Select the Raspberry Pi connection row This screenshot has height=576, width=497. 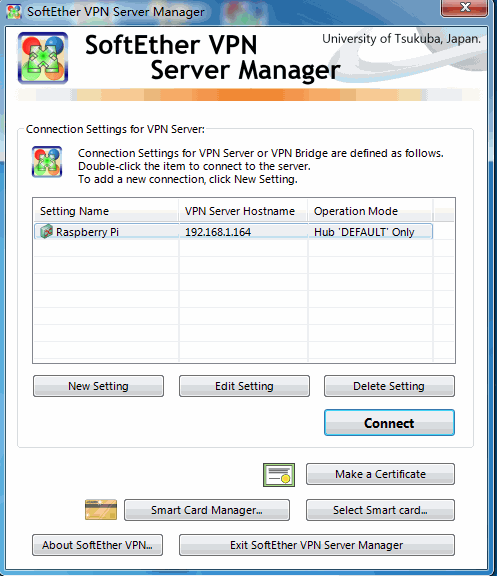pos(233,231)
